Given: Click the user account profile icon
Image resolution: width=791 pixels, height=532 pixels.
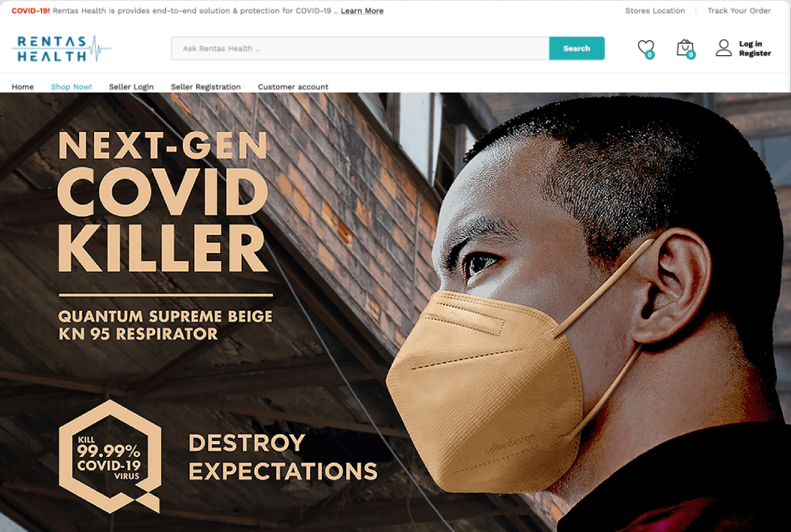Looking at the screenshot, I should [x=724, y=48].
